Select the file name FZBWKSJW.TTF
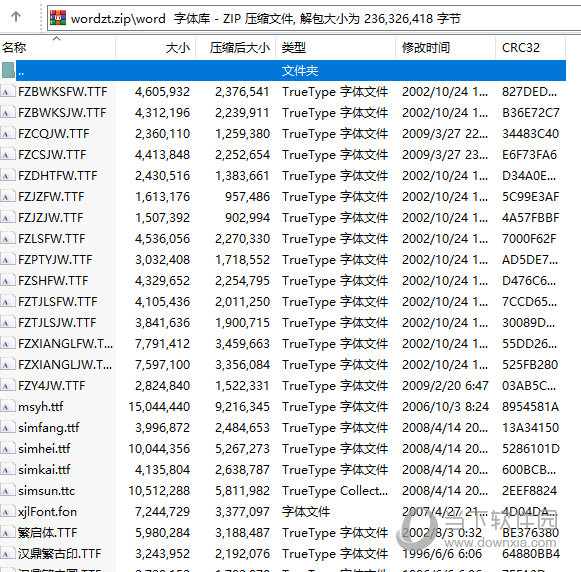This screenshot has width=581, height=572. [x=62, y=113]
